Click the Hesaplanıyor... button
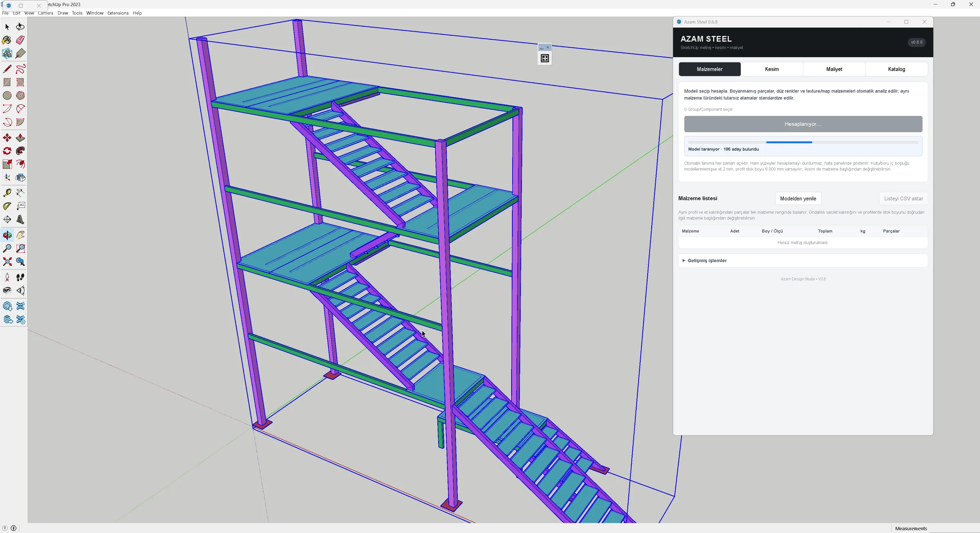The width and height of the screenshot is (980, 533). [803, 124]
